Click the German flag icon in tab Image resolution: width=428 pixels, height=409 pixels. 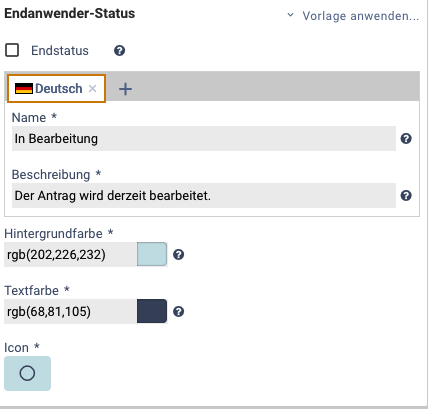(24, 89)
